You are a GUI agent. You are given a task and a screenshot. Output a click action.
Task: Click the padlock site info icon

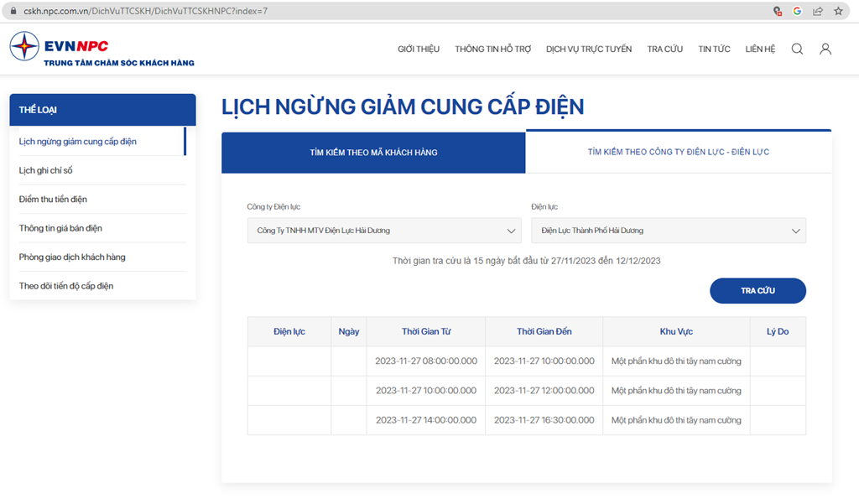pos(13,12)
